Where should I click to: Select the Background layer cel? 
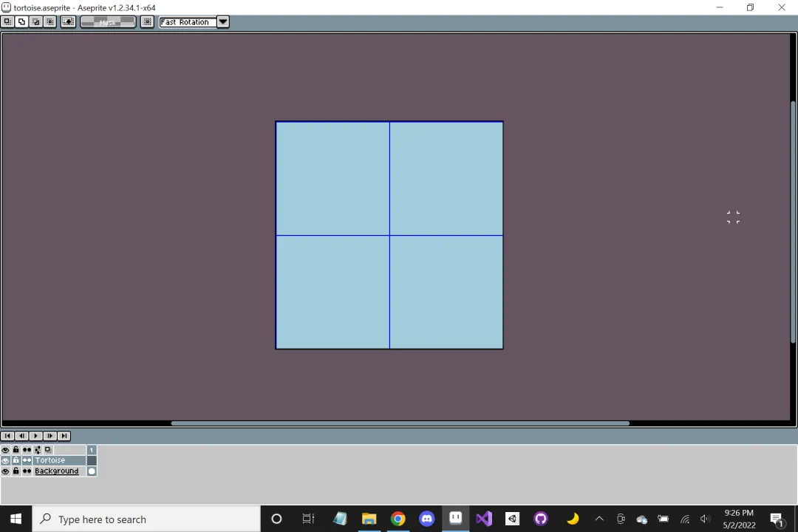coord(92,471)
